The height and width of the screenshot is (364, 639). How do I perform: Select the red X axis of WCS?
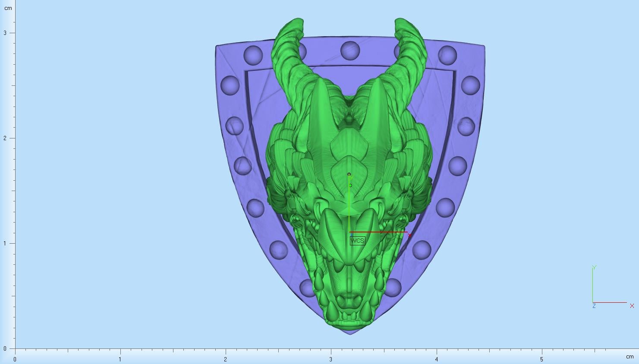(x=378, y=232)
